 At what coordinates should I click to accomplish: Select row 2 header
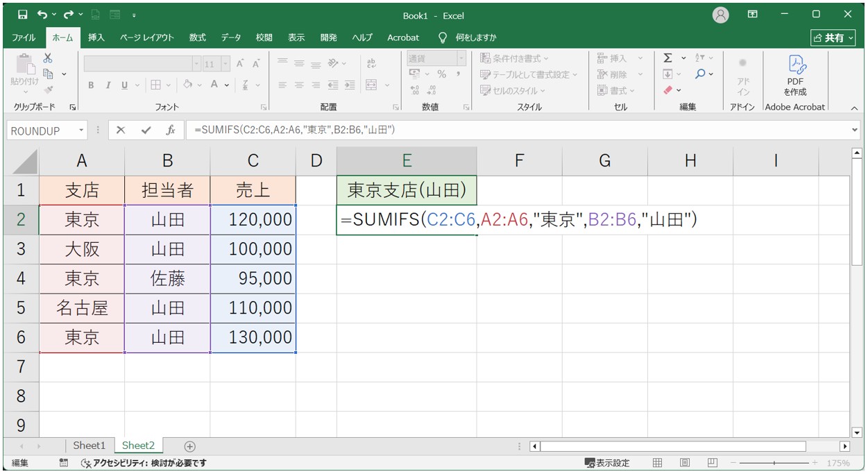point(21,220)
